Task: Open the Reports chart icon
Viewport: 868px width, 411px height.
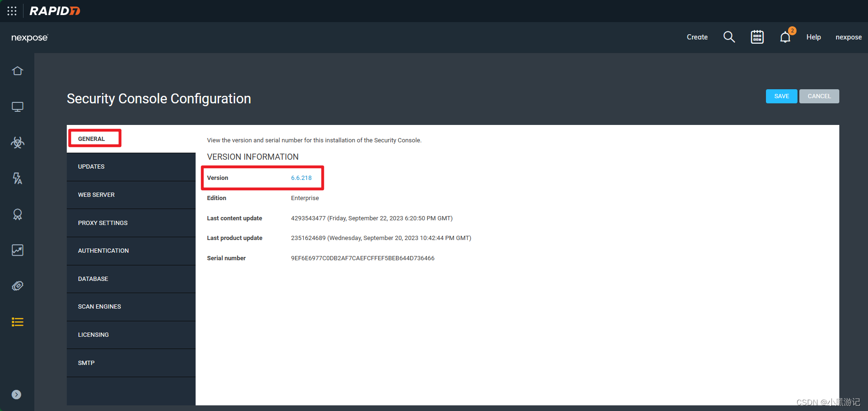Action: (17, 250)
